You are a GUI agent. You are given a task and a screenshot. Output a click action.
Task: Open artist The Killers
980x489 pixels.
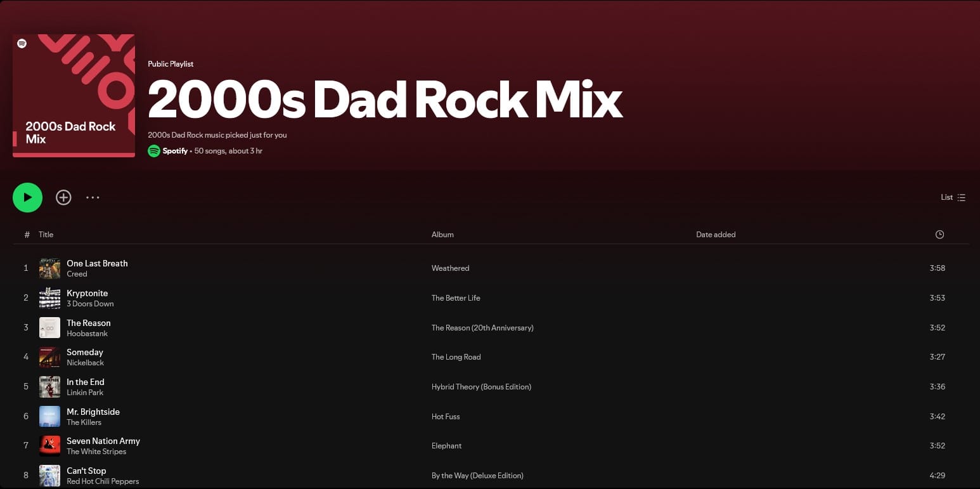coord(84,422)
